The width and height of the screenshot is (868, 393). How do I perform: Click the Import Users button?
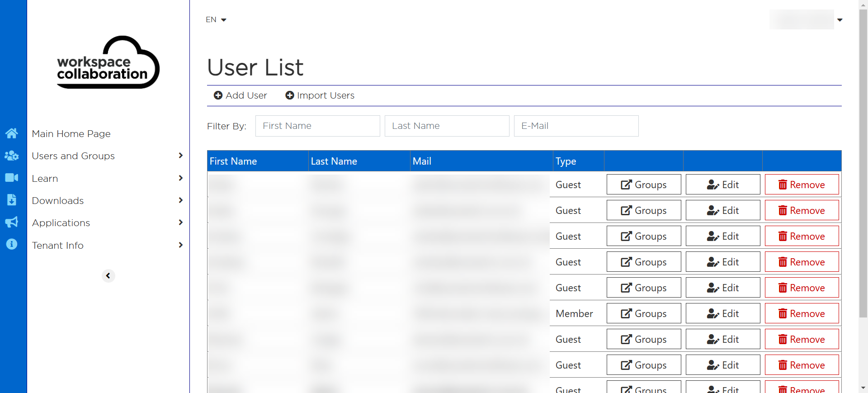tap(320, 95)
